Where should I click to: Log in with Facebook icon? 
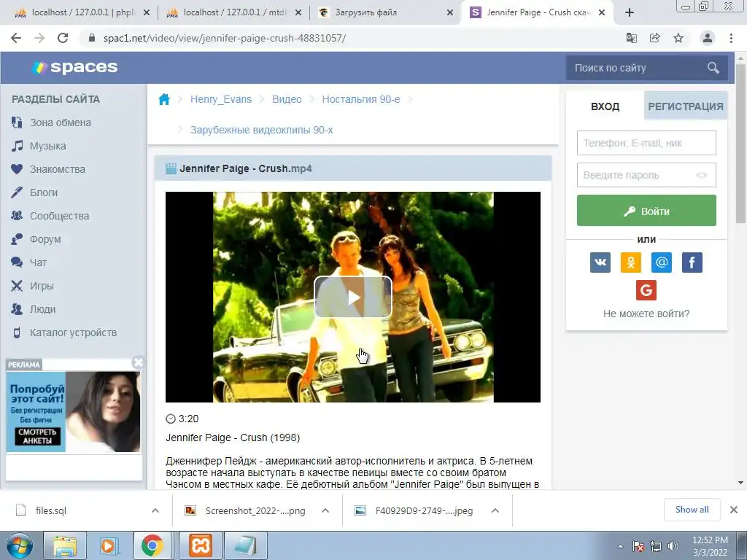point(692,262)
